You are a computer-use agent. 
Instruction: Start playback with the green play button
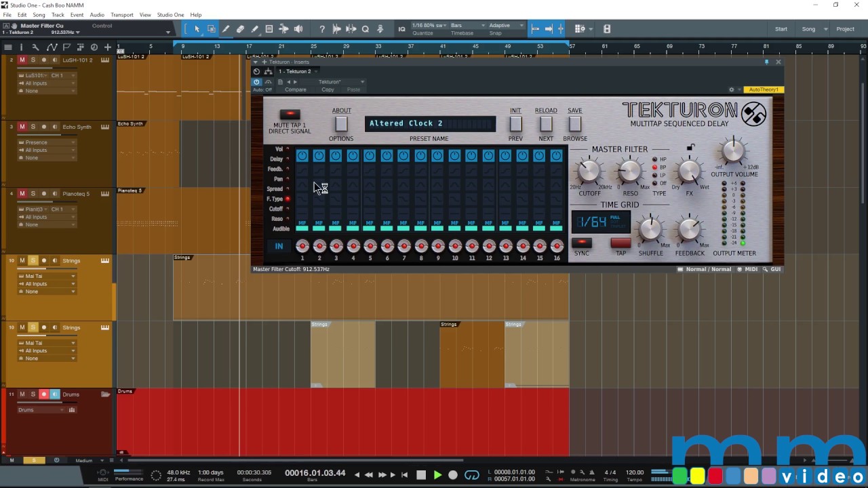click(437, 475)
